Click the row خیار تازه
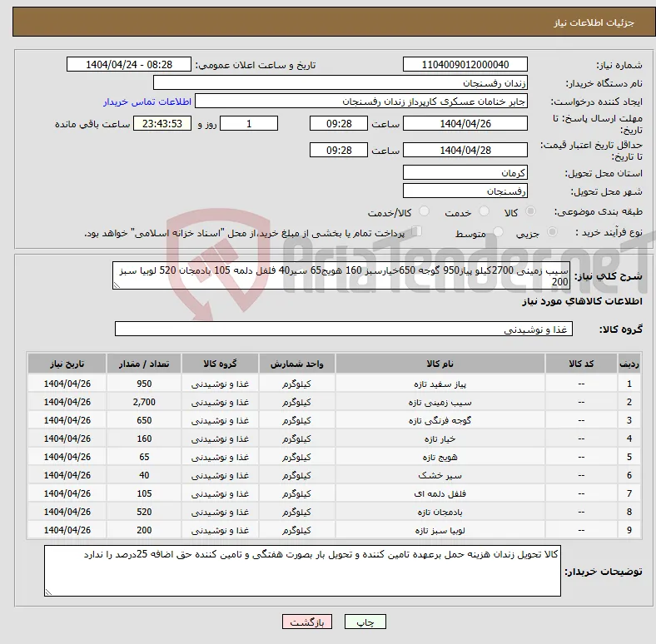This screenshot has height=644, width=656. 335,438
